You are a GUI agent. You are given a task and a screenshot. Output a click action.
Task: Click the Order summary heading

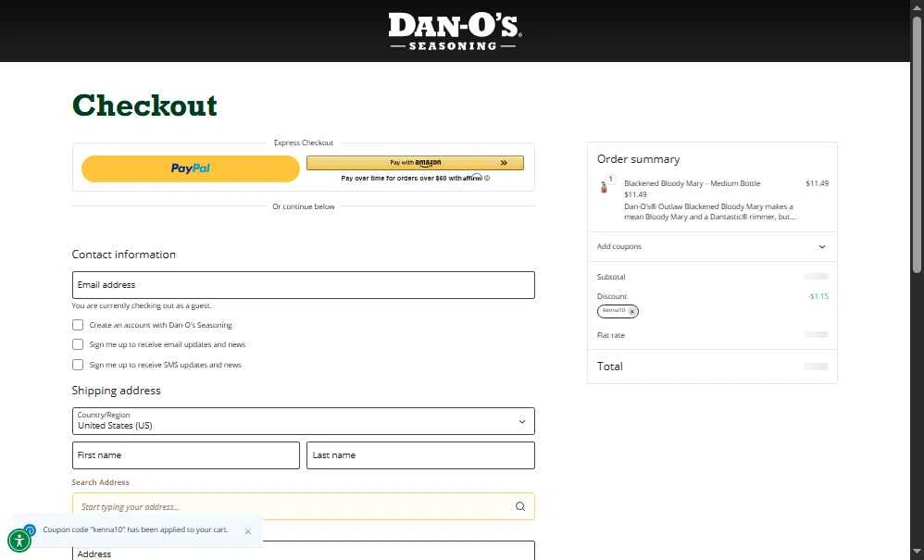(x=638, y=159)
